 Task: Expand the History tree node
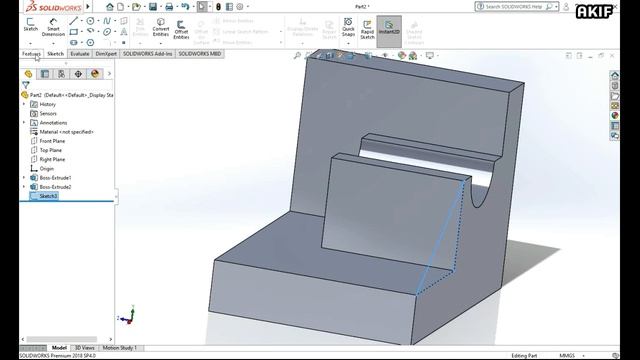pos(24,104)
